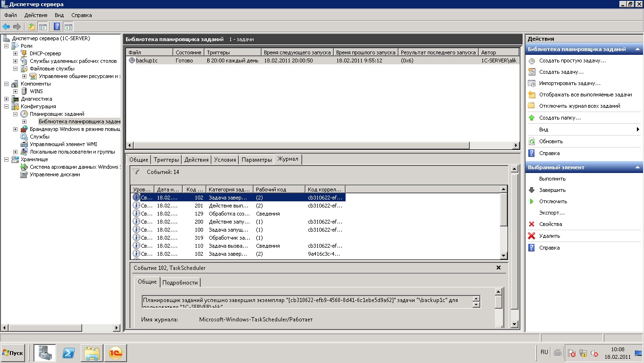
Task: Open help via the blue question toolbar icon
Action: tap(57, 26)
